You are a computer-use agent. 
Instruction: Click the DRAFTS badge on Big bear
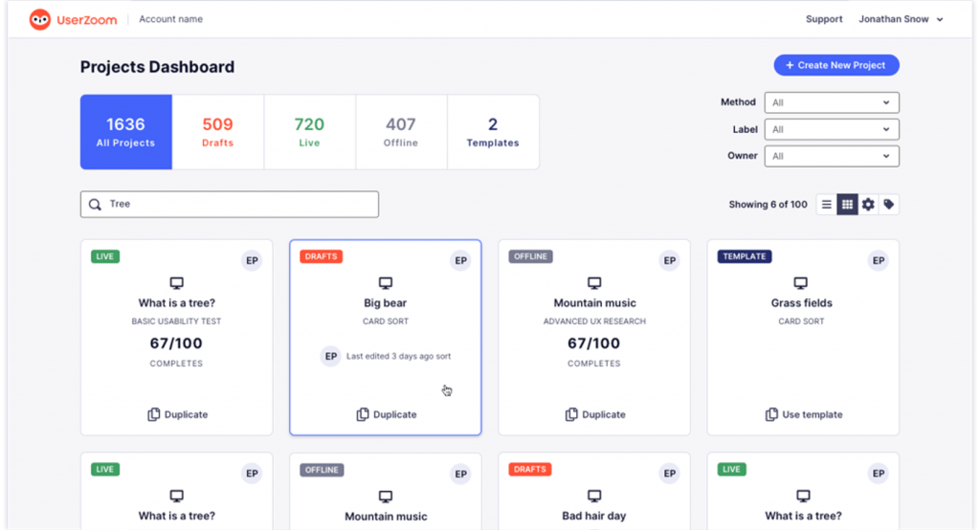click(x=322, y=256)
